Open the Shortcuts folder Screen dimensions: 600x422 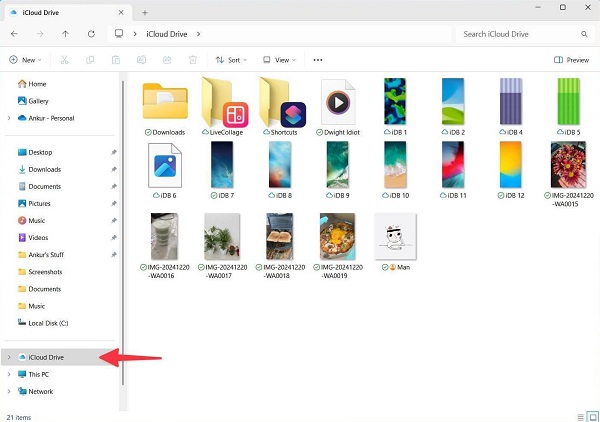pos(283,102)
